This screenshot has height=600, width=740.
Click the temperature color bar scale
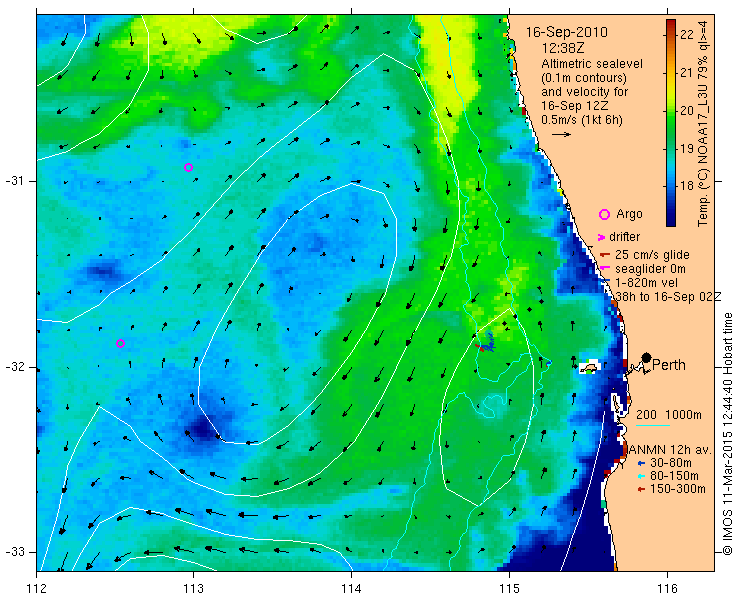671,123
